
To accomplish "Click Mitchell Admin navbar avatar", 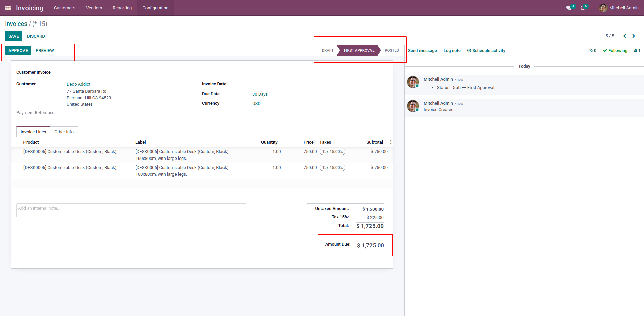I will tap(603, 8).
